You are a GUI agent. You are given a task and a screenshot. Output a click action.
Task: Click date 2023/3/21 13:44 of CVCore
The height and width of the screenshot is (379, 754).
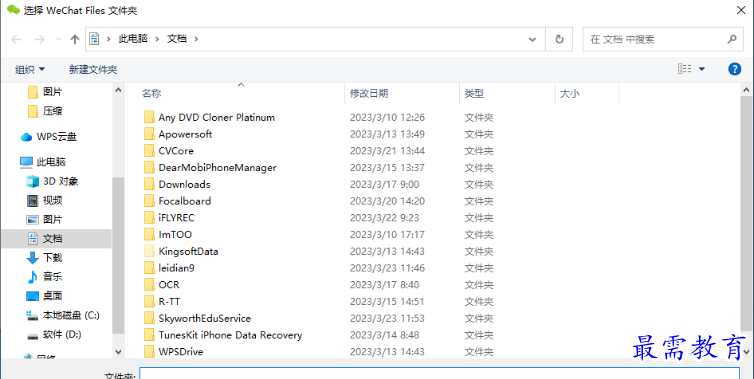click(x=387, y=151)
